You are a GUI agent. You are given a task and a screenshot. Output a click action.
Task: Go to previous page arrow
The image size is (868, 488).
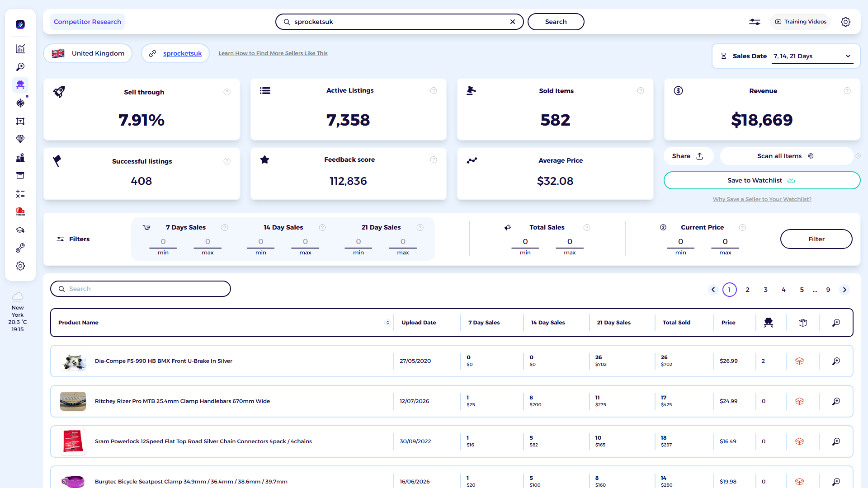tap(713, 290)
